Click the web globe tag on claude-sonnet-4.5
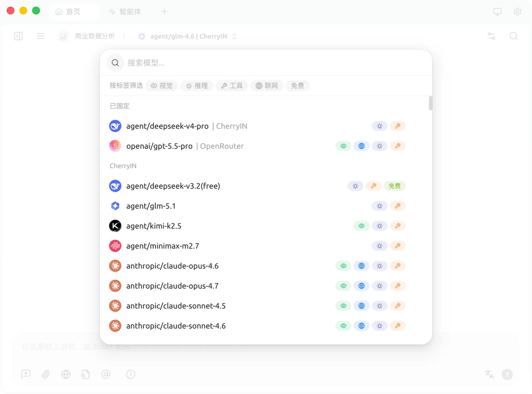 pyautogui.click(x=361, y=306)
